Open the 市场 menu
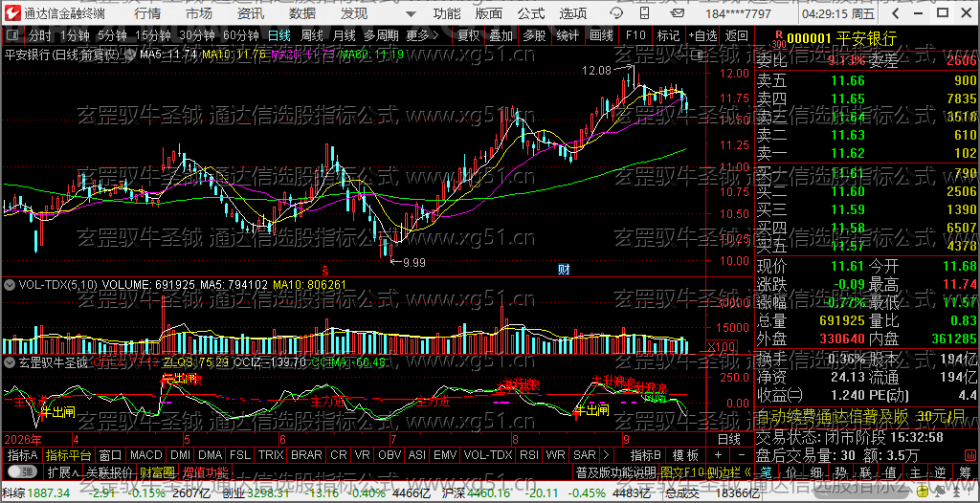 point(199,13)
